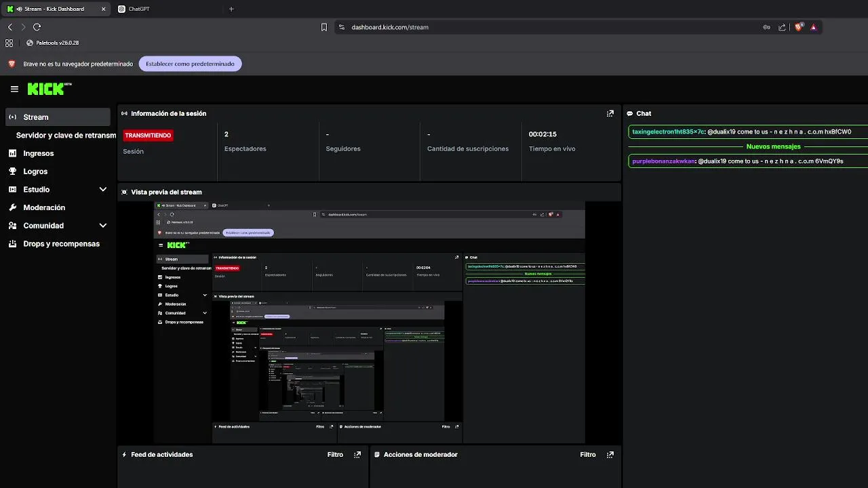Click the Ingresos chart icon
868x488 pixels.
(12, 153)
